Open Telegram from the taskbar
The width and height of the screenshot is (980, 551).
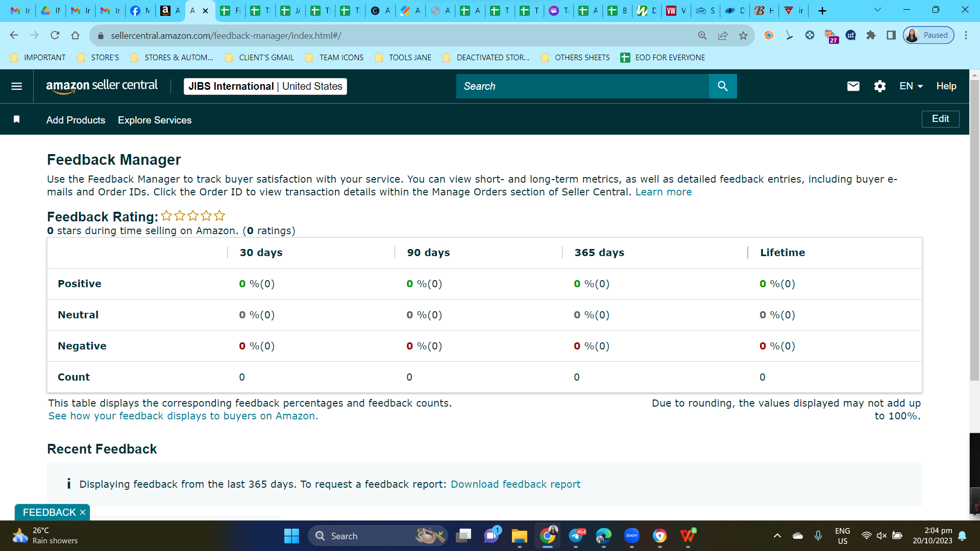[575, 536]
